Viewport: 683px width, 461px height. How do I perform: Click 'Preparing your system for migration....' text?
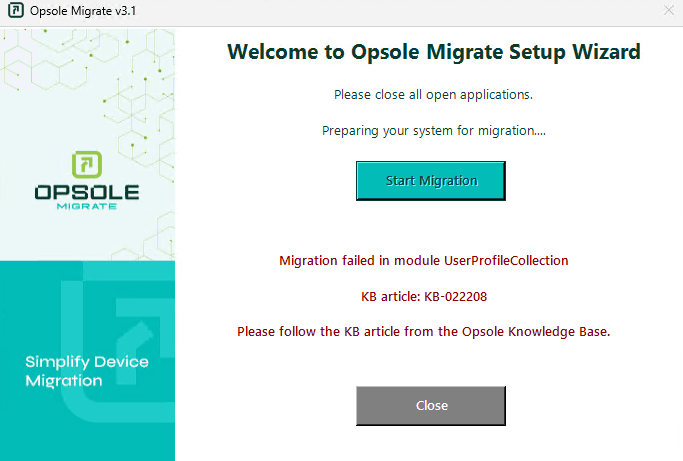[434, 131]
